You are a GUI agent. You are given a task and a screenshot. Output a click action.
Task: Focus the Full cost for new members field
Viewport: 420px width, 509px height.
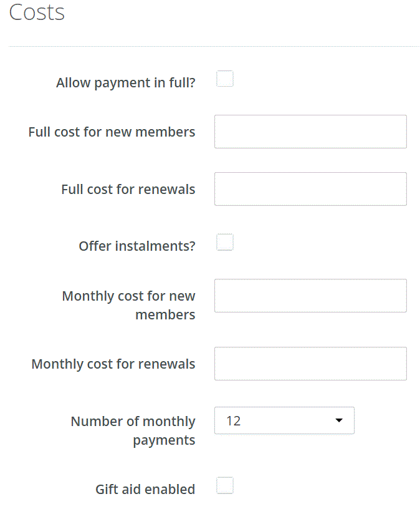pyautogui.click(x=310, y=132)
